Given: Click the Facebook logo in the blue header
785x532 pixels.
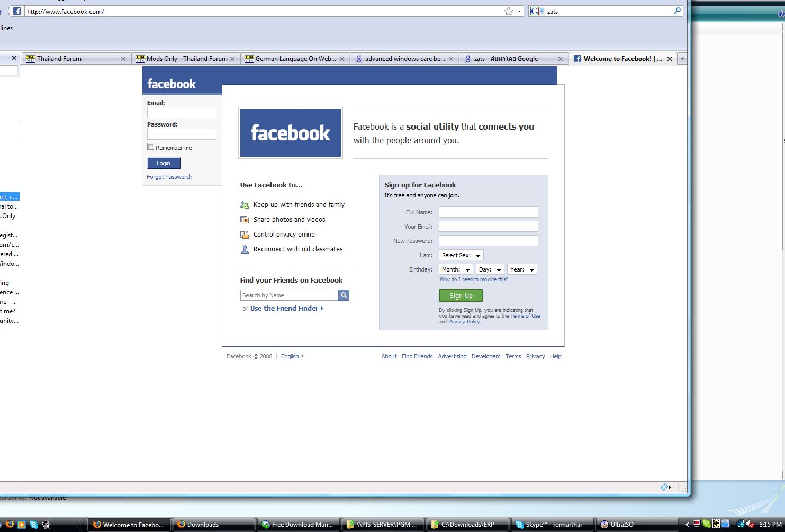Looking at the screenshot, I should click(x=172, y=84).
